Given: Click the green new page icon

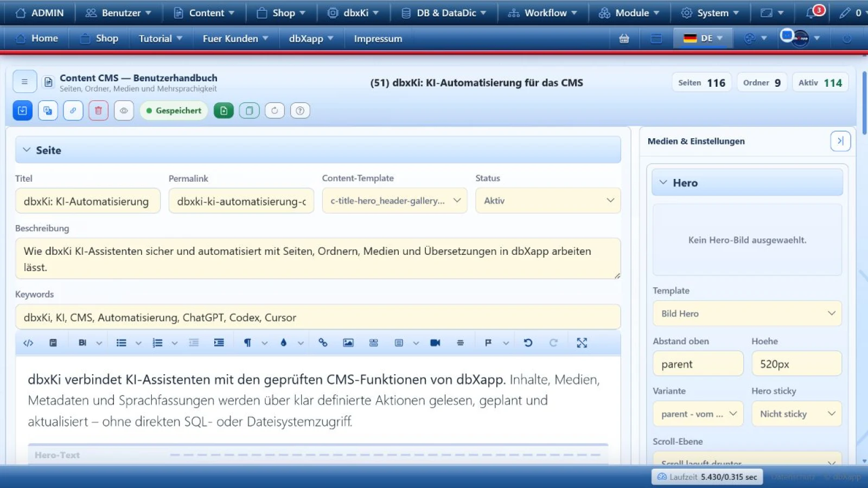Looking at the screenshot, I should tap(224, 111).
